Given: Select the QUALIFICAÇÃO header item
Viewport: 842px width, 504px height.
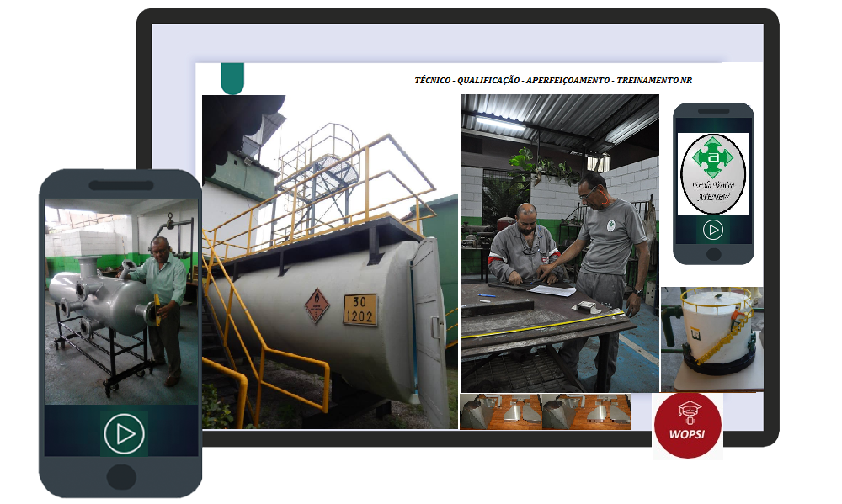Looking at the screenshot, I should 487,81.
